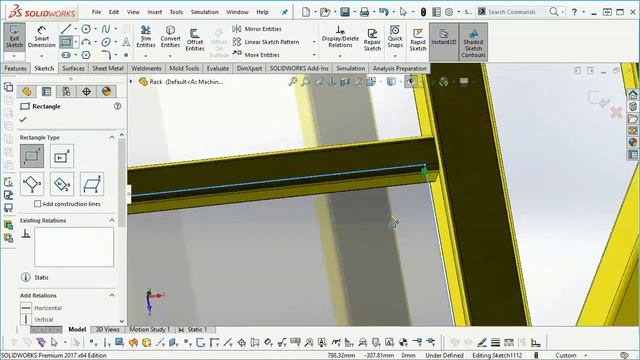Image resolution: width=640 pixels, height=360 pixels.
Task: Click the Undo icon
Action: pyautogui.click(x=383, y=12)
